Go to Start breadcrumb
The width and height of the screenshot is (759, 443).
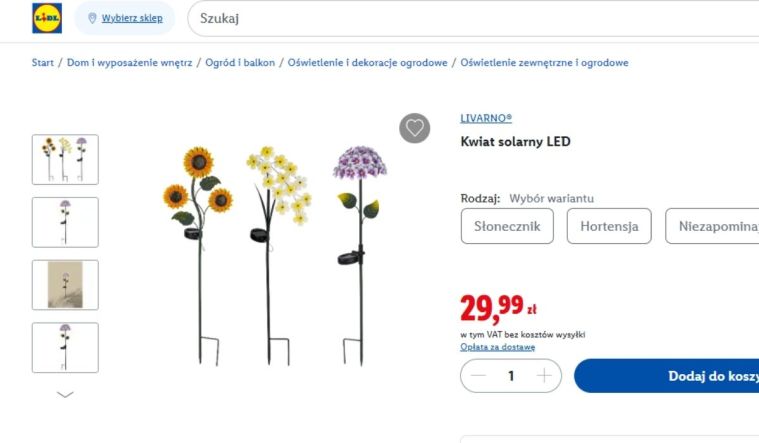42,63
